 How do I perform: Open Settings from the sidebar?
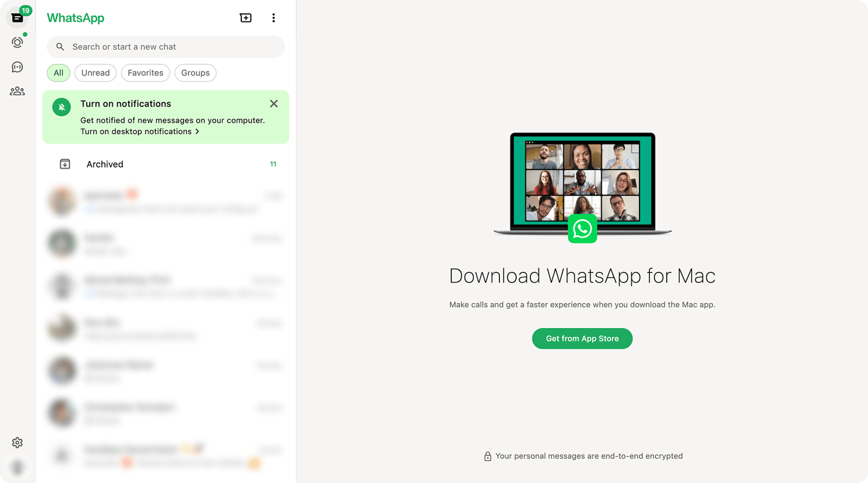(x=17, y=443)
